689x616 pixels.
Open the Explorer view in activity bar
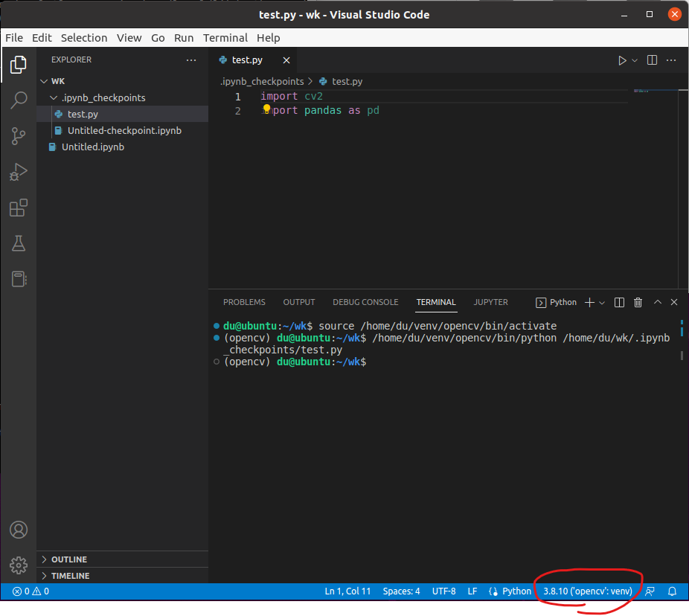(x=19, y=65)
